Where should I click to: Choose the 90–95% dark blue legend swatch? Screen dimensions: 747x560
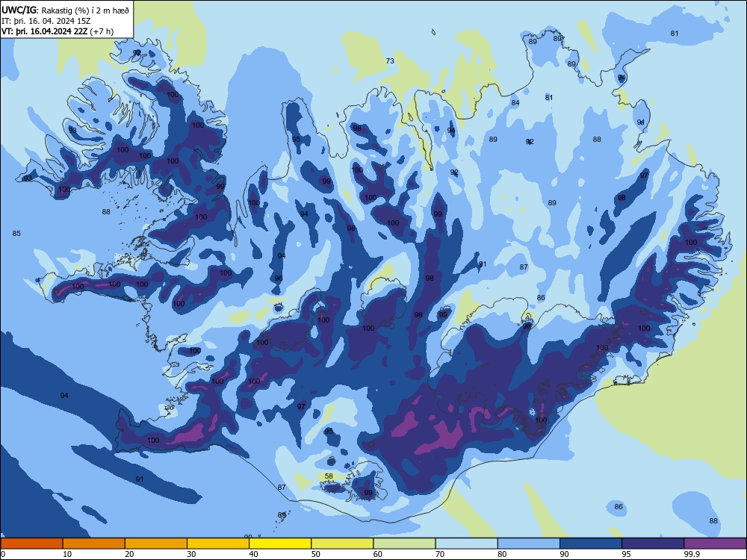[x=591, y=544]
